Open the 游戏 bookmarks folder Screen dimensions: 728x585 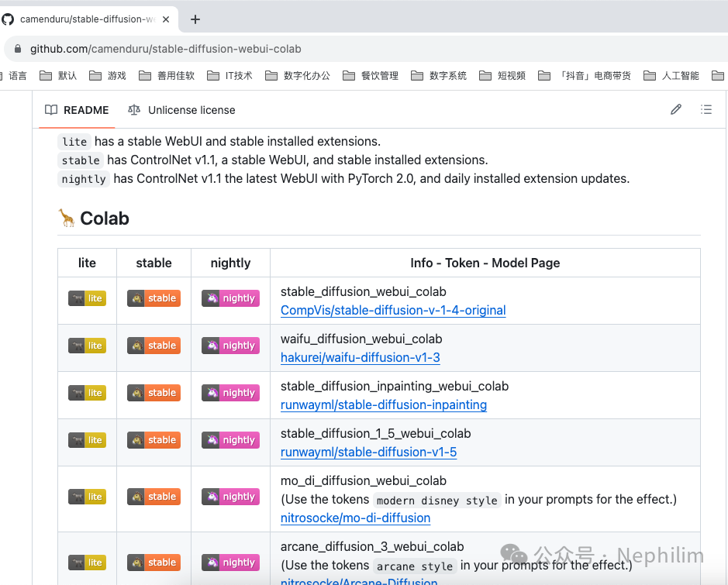coord(108,76)
